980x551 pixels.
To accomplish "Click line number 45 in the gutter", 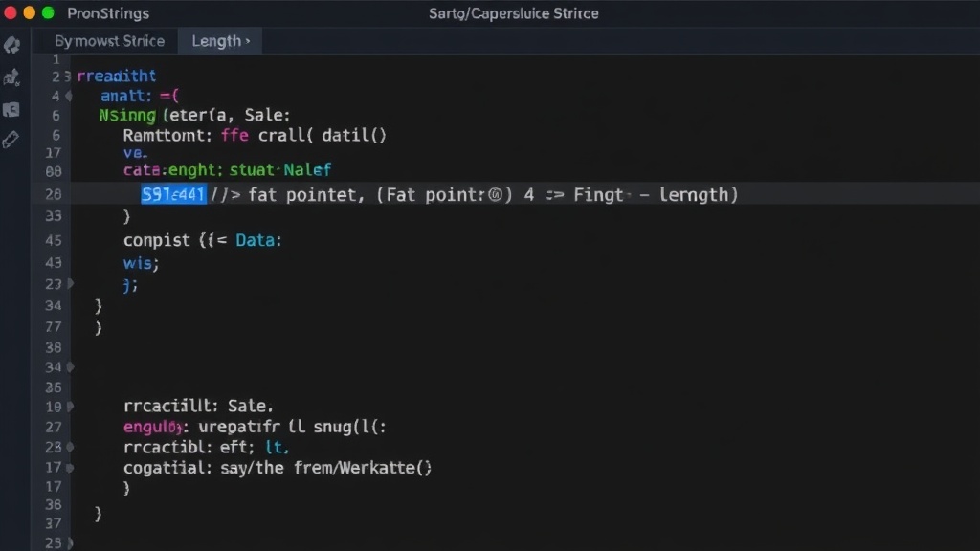I will [x=54, y=240].
